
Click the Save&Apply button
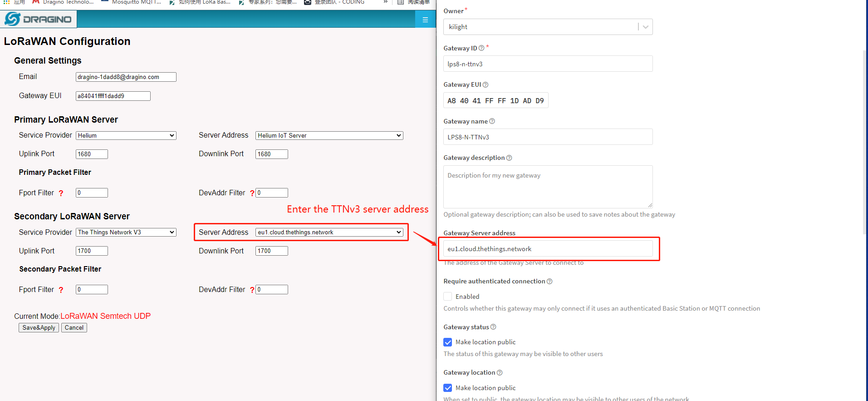[39, 328]
